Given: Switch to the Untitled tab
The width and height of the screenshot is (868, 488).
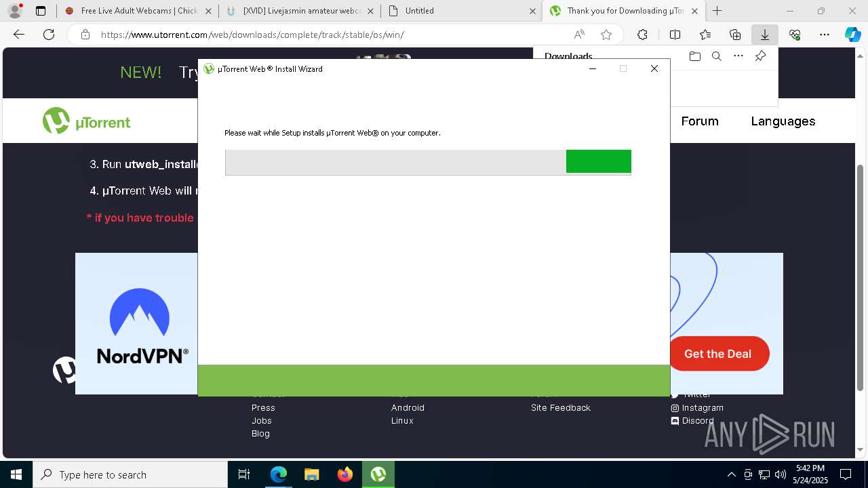Looking at the screenshot, I should pyautogui.click(x=461, y=11).
